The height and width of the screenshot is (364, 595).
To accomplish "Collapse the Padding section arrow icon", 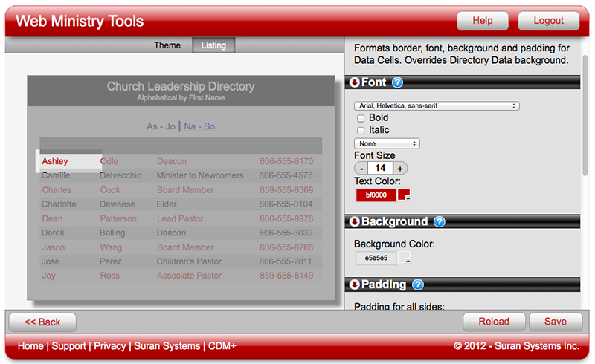I will tap(354, 285).
